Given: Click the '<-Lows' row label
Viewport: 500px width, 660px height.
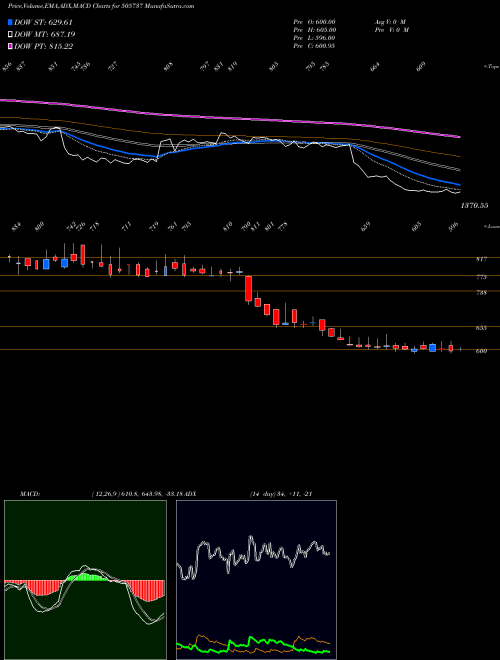Looking at the screenshot, I should [491, 226].
